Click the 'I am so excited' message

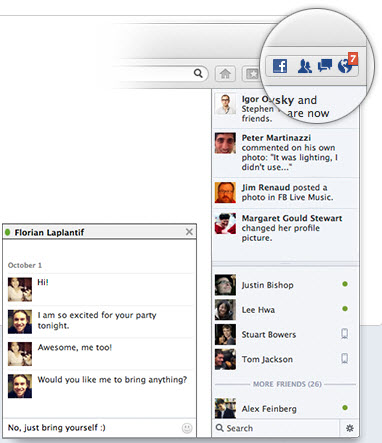97,320
